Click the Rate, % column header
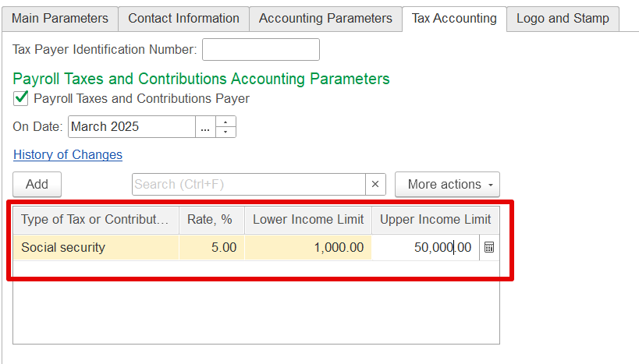The image size is (639, 364). [211, 220]
